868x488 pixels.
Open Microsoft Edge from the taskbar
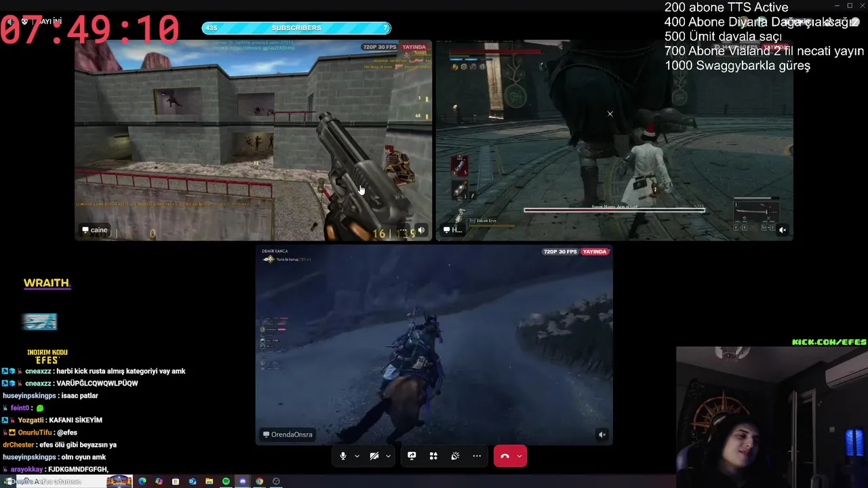pos(142,481)
